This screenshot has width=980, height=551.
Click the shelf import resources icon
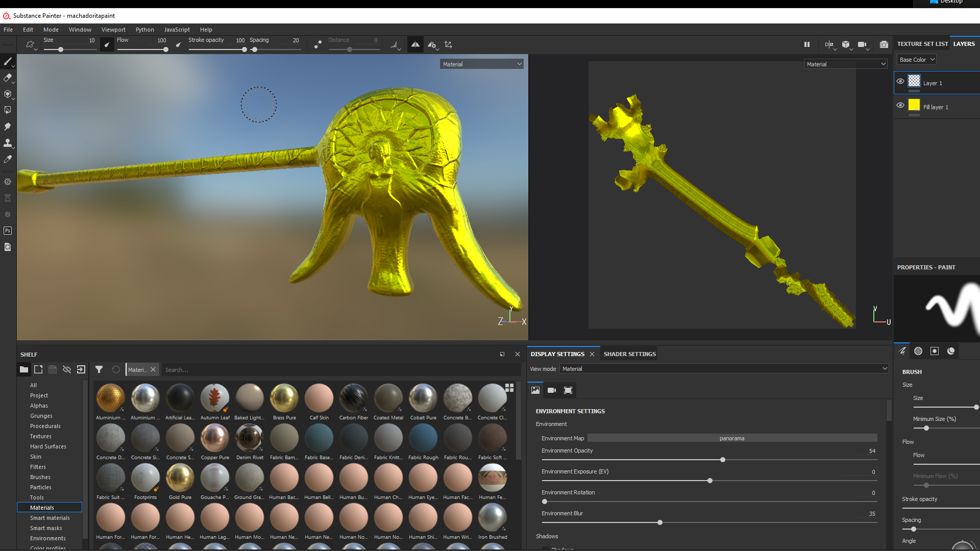(81, 369)
